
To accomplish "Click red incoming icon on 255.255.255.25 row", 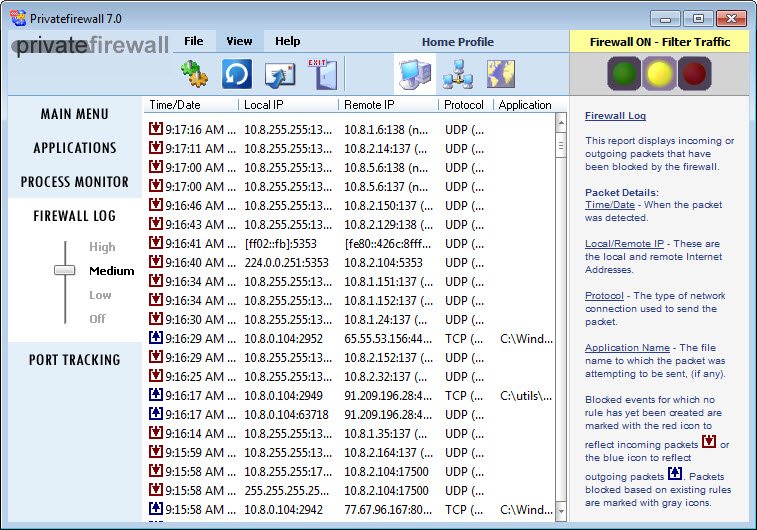I will (155, 489).
